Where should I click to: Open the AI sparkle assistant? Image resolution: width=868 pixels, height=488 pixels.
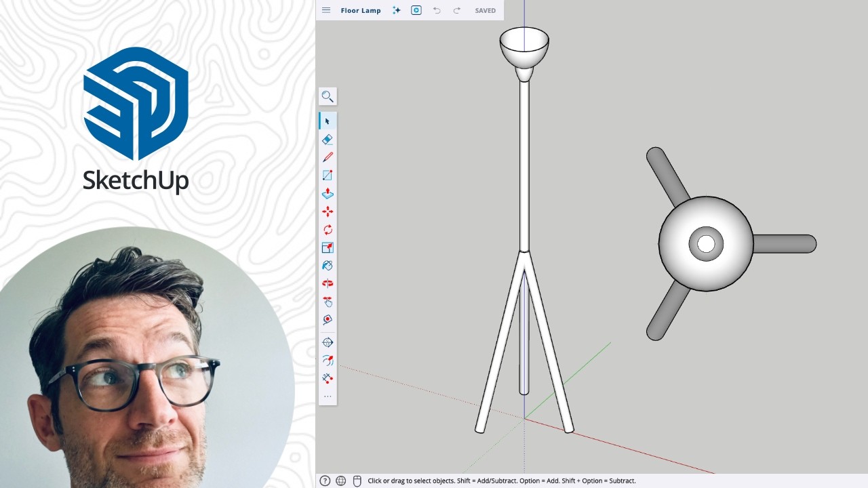397,10
